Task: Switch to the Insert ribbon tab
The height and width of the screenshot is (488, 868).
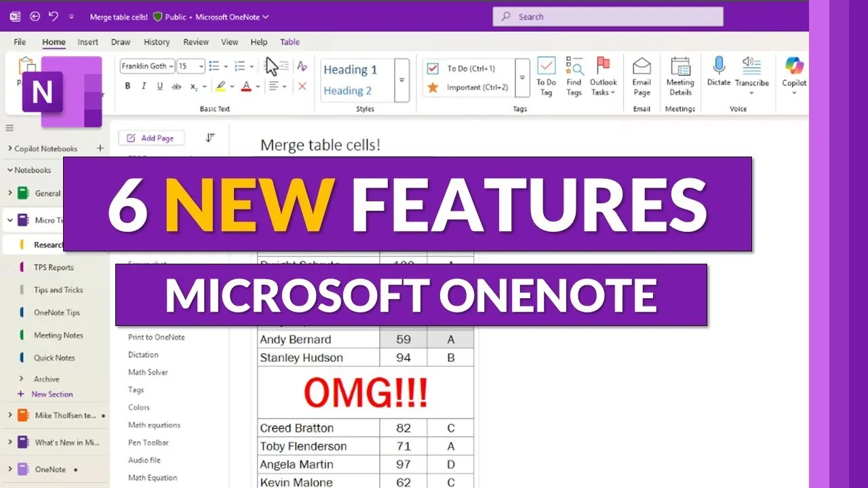Action: (87, 41)
